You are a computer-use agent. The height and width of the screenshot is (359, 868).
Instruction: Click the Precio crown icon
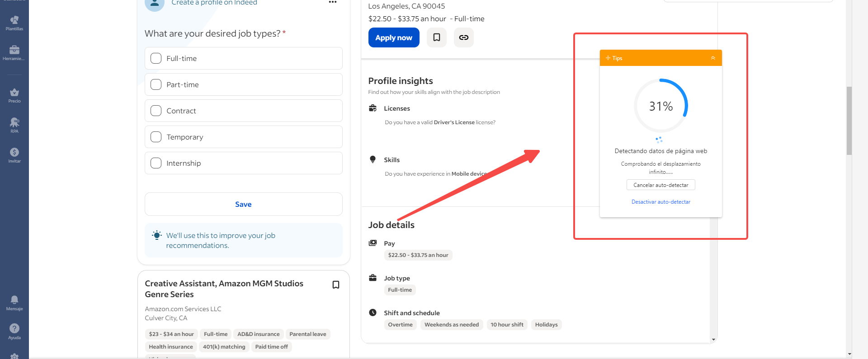point(14,95)
